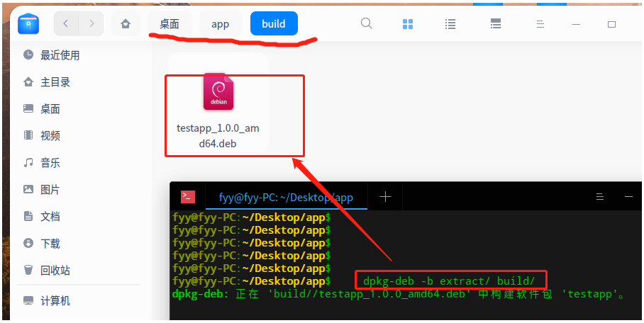Click the file manager app logo icon
The height and width of the screenshot is (323, 644).
(x=28, y=24)
